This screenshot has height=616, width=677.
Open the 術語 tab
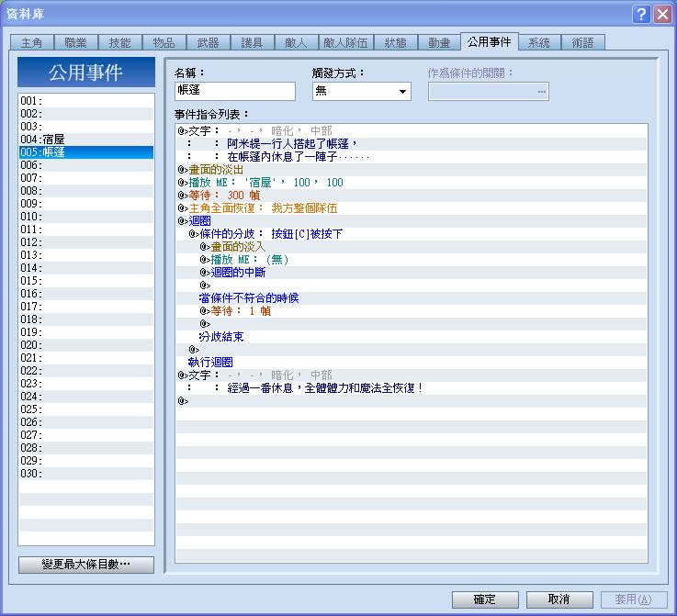click(583, 43)
